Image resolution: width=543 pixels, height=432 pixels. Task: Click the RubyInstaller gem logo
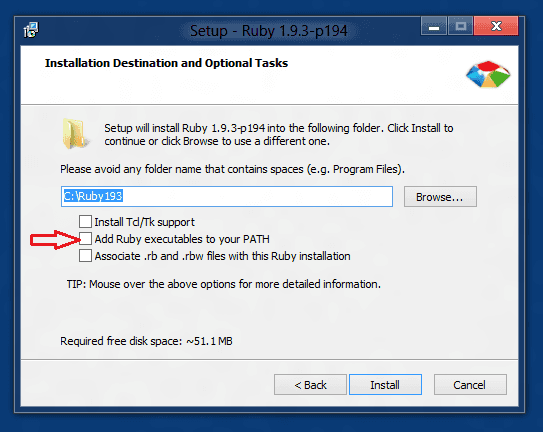click(x=488, y=74)
